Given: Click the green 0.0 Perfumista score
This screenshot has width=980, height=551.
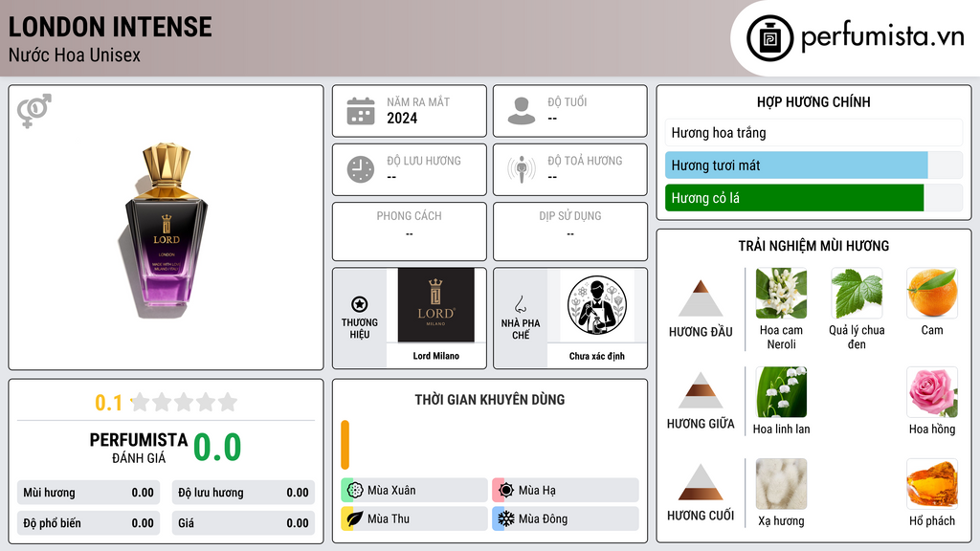Looking at the screenshot, I should pos(217,447).
